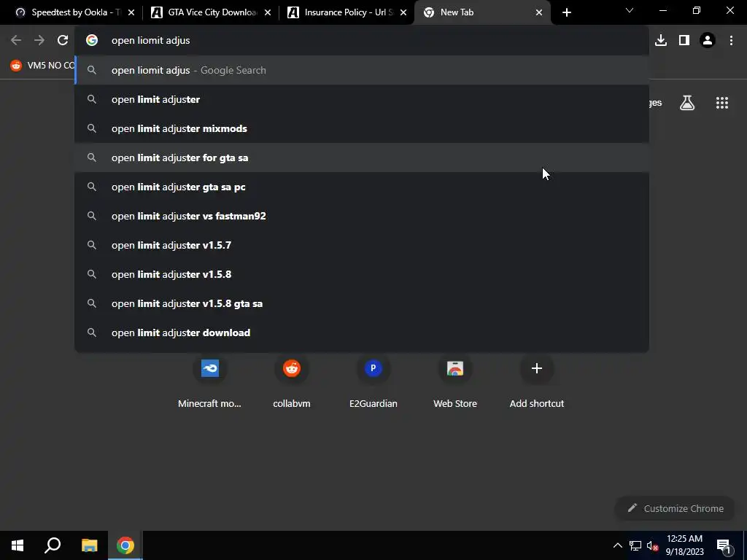Open Chrome's three-dot menu
The width and height of the screenshot is (747, 560).
(x=731, y=41)
